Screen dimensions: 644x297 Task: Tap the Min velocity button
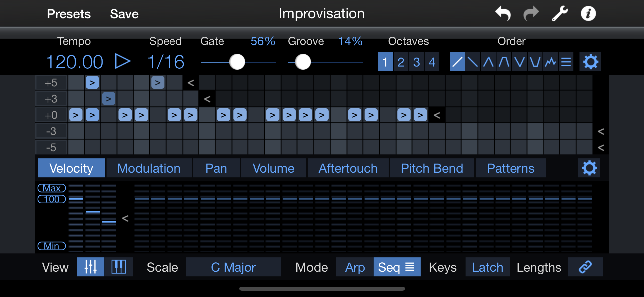pyautogui.click(x=52, y=246)
